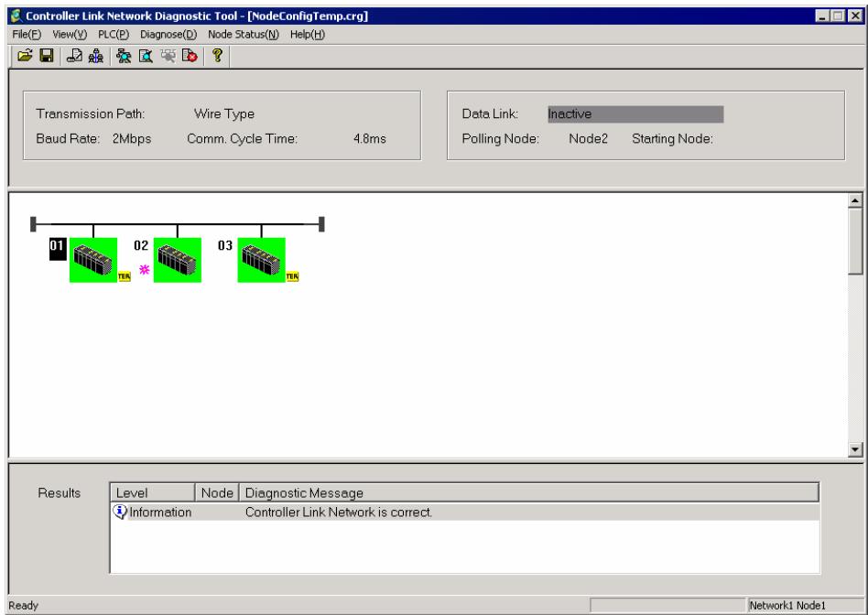Click the PLC connection document icon
Image resolution: width=868 pixels, height=615 pixels.
[74, 55]
